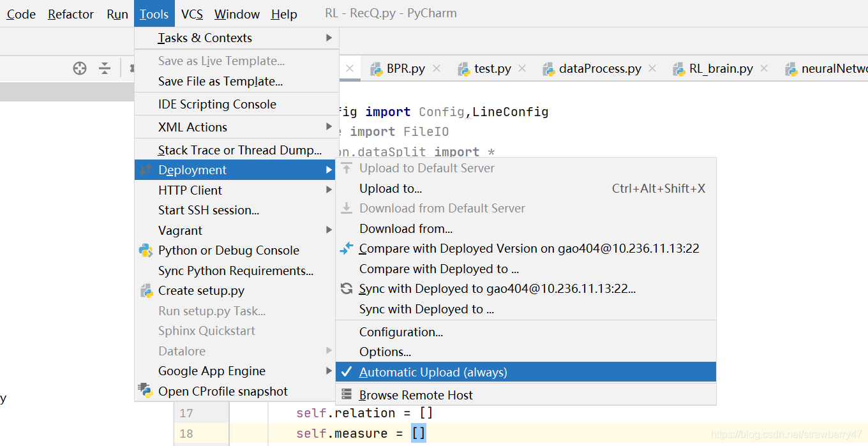Image resolution: width=868 pixels, height=446 pixels.
Task: Expand the Deployment submenu arrow
Action: [329, 170]
